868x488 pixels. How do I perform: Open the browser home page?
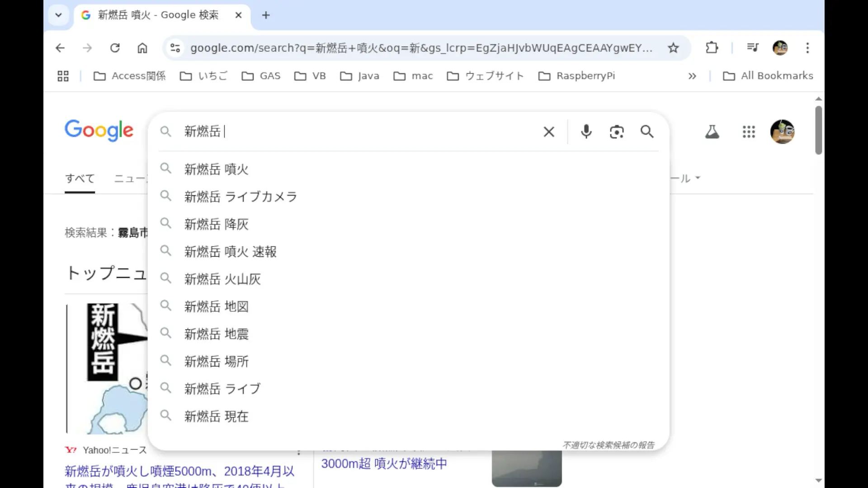click(142, 48)
